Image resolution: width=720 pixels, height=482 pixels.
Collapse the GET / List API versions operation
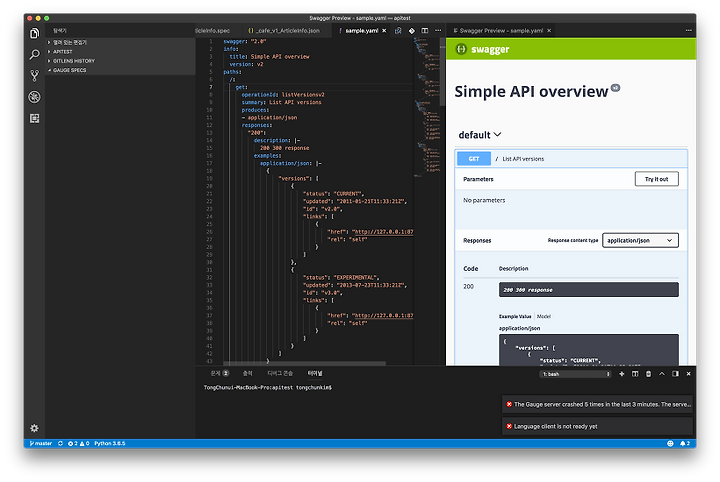point(571,159)
